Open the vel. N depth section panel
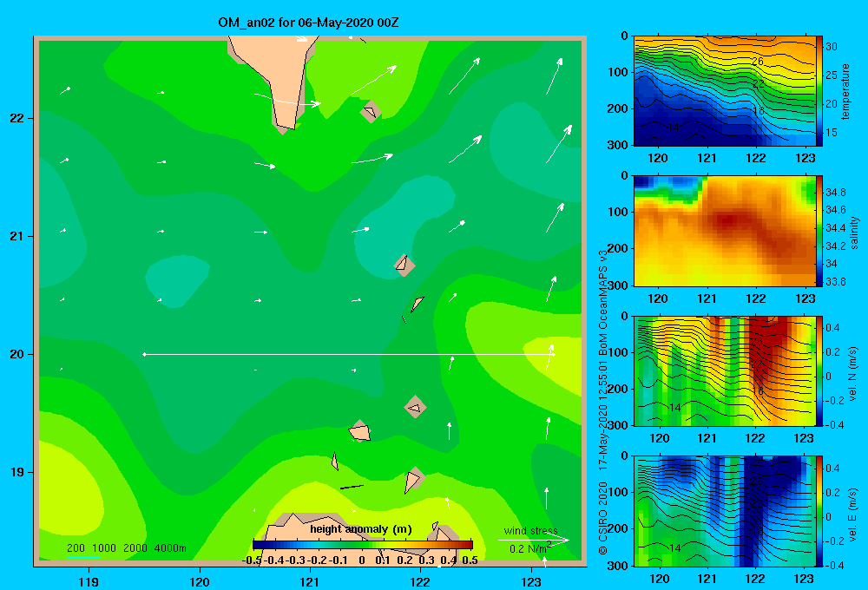The width and height of the screenshot is (868, 590). coord(725,370)
